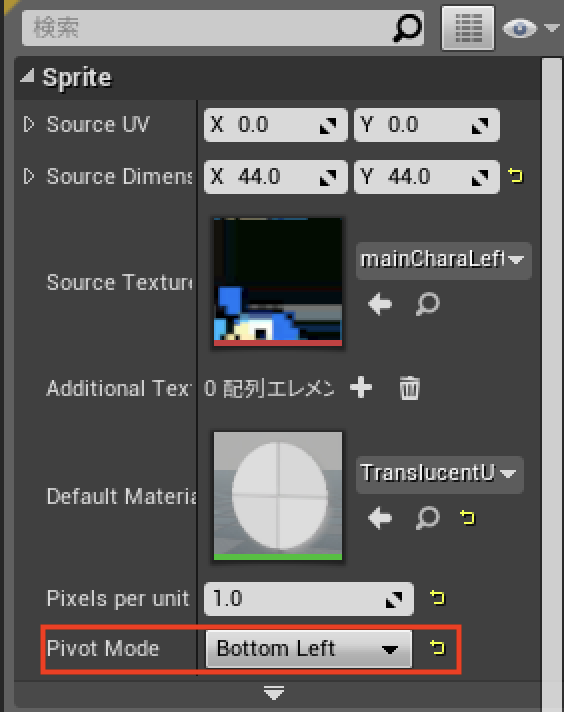564x712 pixels.
Task: Delete all Additional Textures elements
Action: pyautogui.click(x=409, y=388)
